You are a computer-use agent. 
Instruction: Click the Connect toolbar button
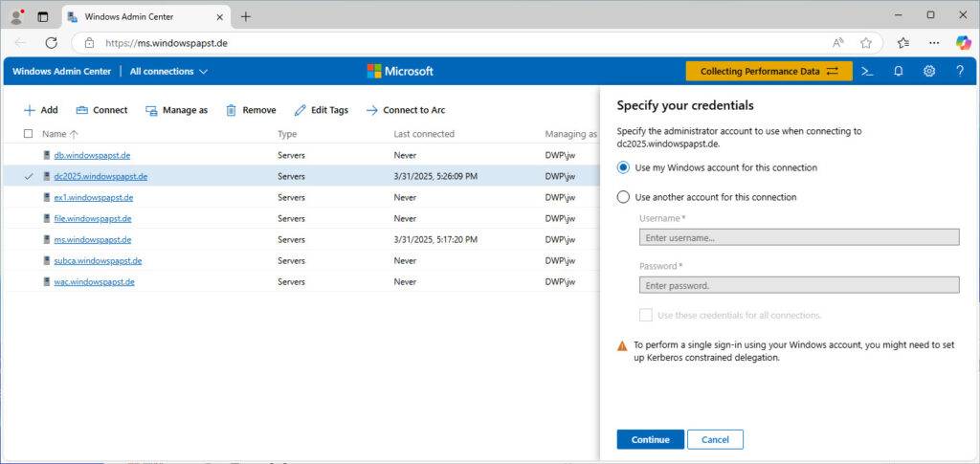click(x=101, y=110)
